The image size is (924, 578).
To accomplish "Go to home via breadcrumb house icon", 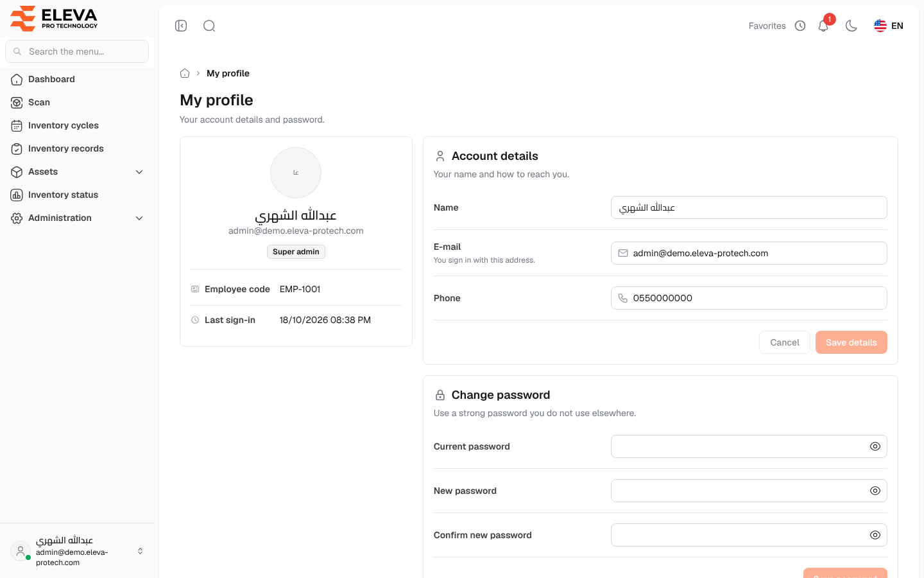I will [x=185, y=73].
